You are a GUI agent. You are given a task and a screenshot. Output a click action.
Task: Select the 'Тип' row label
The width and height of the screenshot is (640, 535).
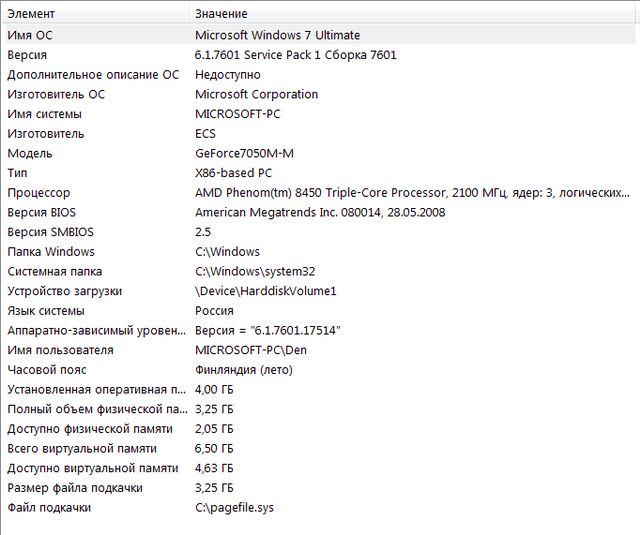pyautogui.click(x=17, y=173)
